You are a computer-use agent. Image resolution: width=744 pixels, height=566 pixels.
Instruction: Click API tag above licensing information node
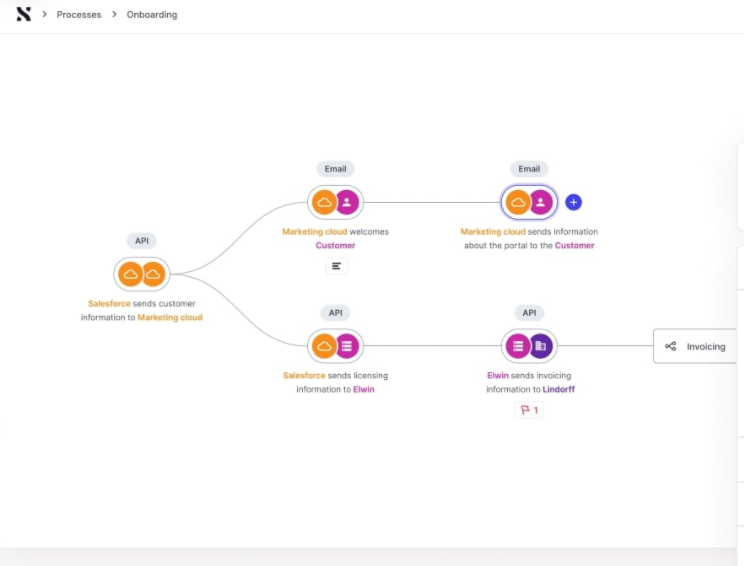[335, 313]
